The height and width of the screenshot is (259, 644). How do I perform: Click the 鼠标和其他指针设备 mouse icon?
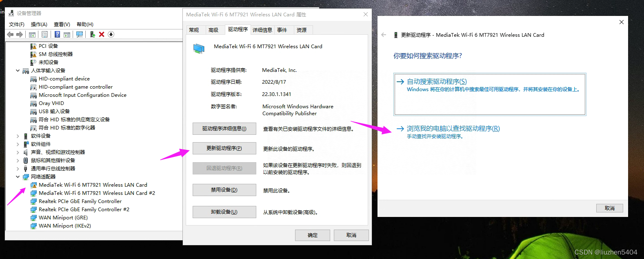[26, 161]
